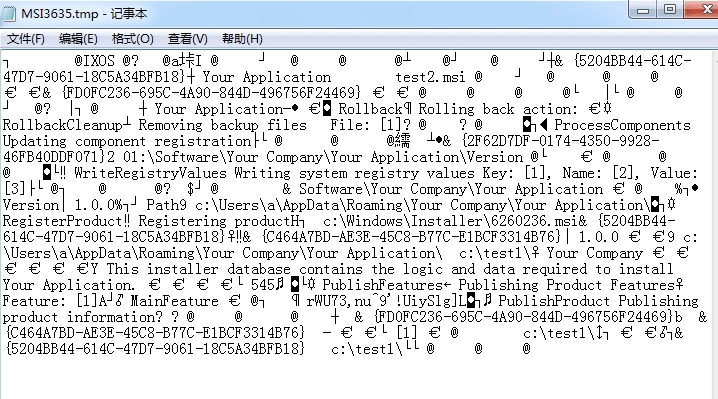Open the 帮助(H) Help menu
Viewport: 718px width, 399px height.
242,39
